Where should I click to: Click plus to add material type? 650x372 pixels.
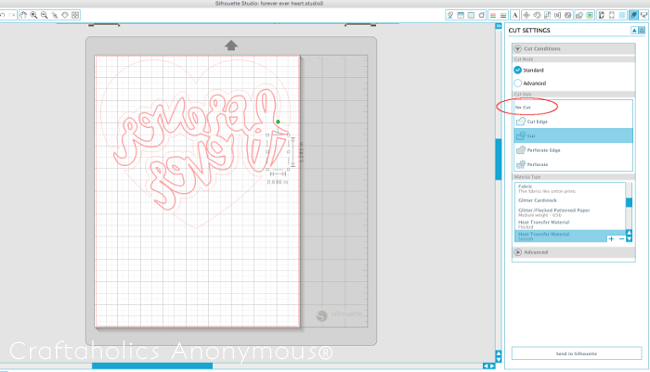click(x=611, y=238)
